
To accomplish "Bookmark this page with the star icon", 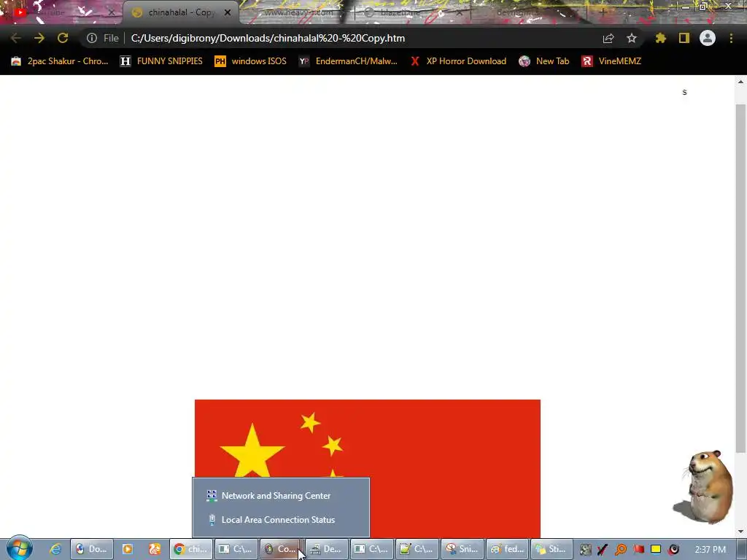I will click(x=632, y=38).
